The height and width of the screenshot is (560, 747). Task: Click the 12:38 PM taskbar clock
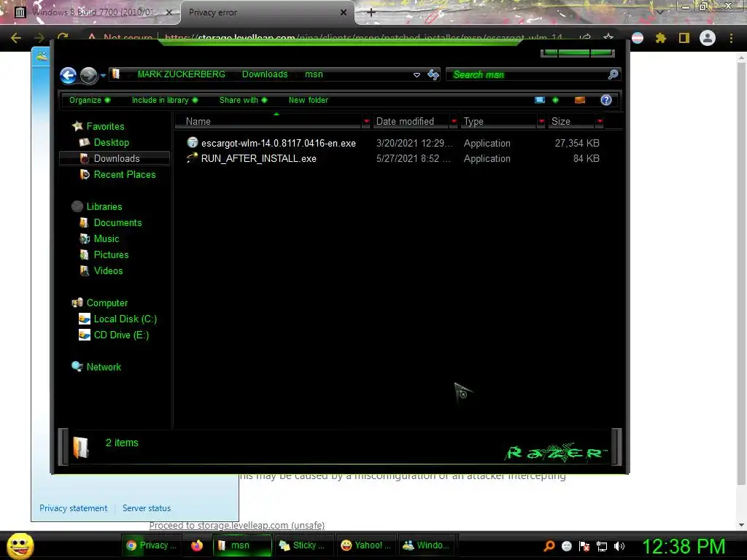(684, 546)
